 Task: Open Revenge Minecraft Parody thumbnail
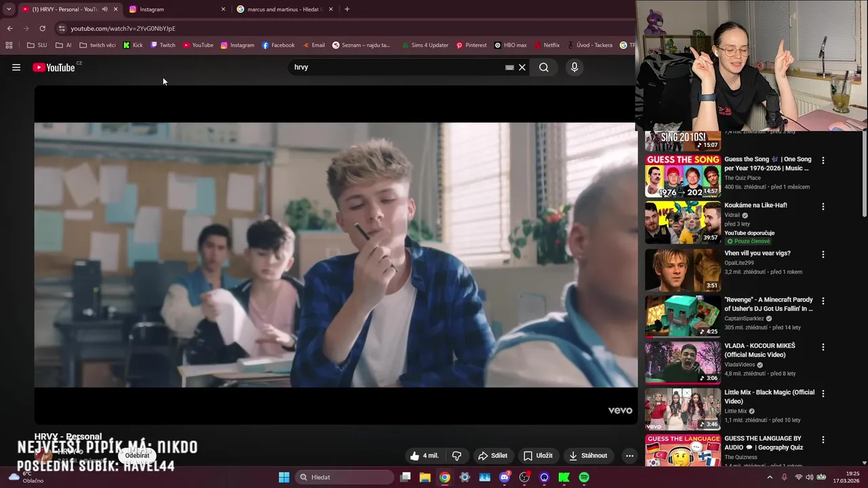(683, 317)
